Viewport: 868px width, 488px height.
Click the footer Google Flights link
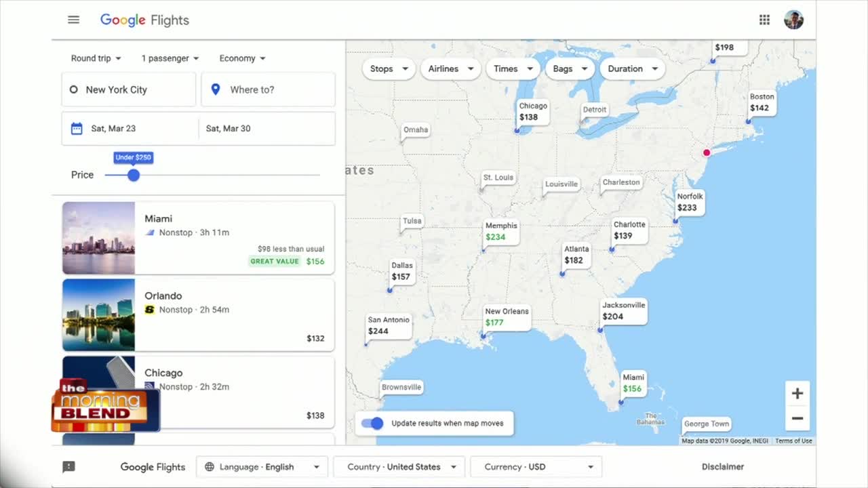tap(153, 466)
